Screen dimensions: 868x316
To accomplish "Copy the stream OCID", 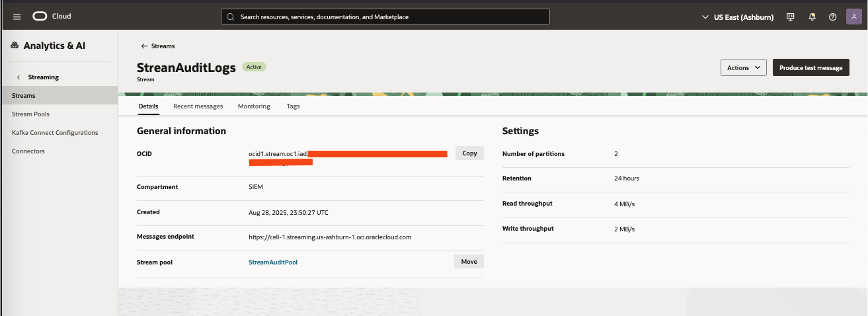I will coord(469,153).
